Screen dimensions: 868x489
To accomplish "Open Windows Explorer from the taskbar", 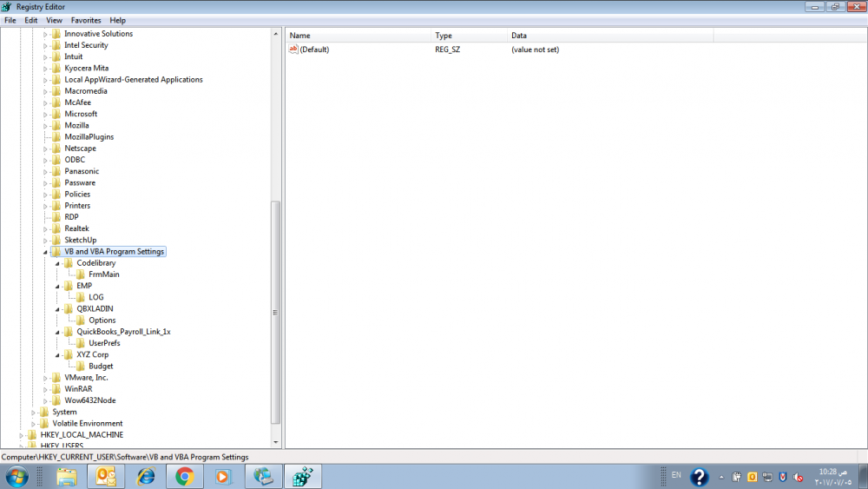I will pyautogui.click(x=67, y=477).
